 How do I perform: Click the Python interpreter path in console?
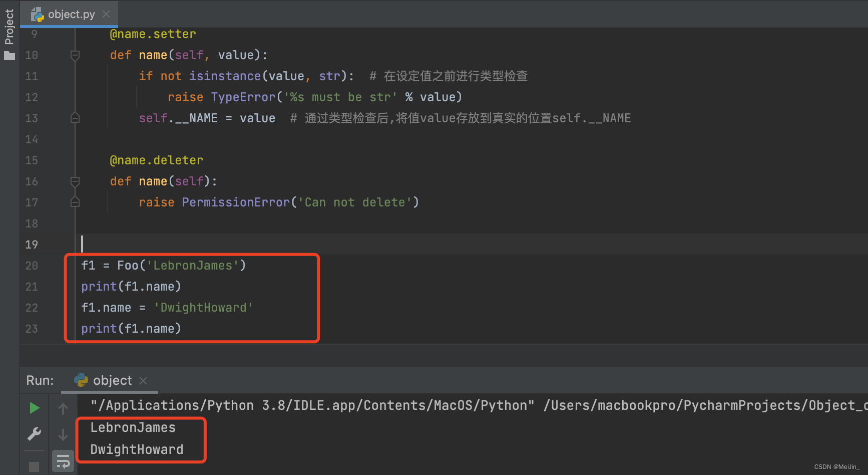point(312,405)
